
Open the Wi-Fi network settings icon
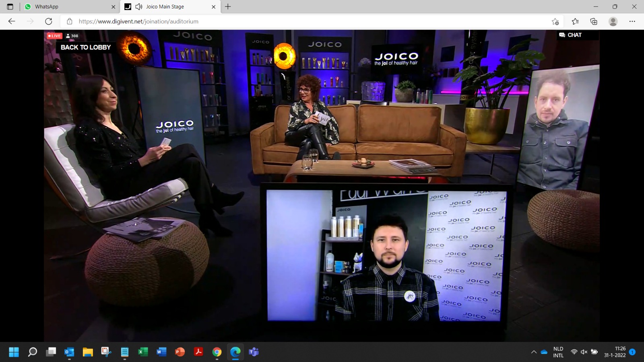point(574,352)
